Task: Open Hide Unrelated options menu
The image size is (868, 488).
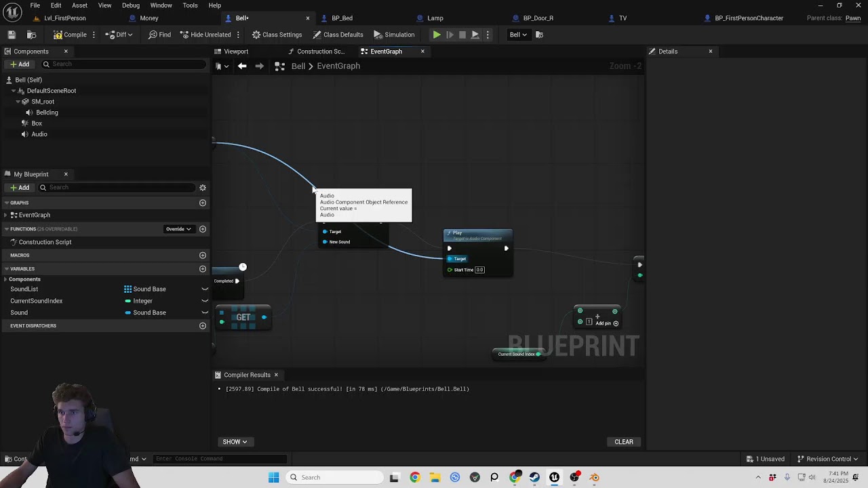Action: [x=238, y=35]
